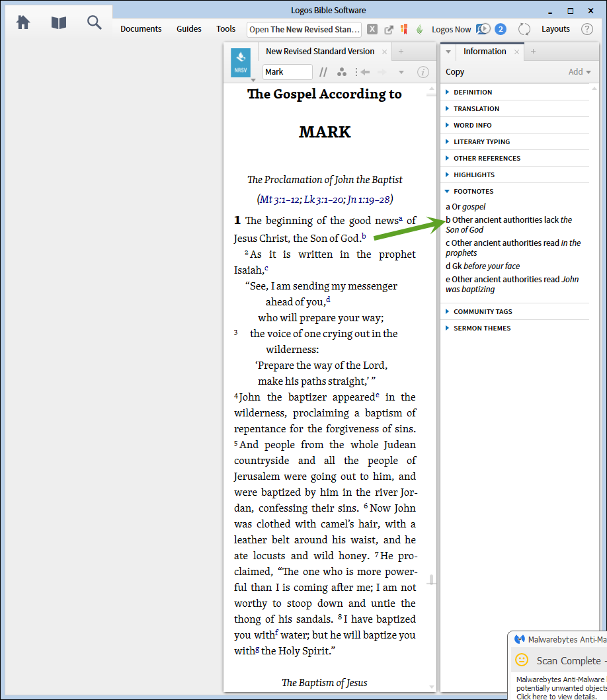Close the New Revised Standard Version tab
Screen dimensions: 607x700
[x=384, y=52]
